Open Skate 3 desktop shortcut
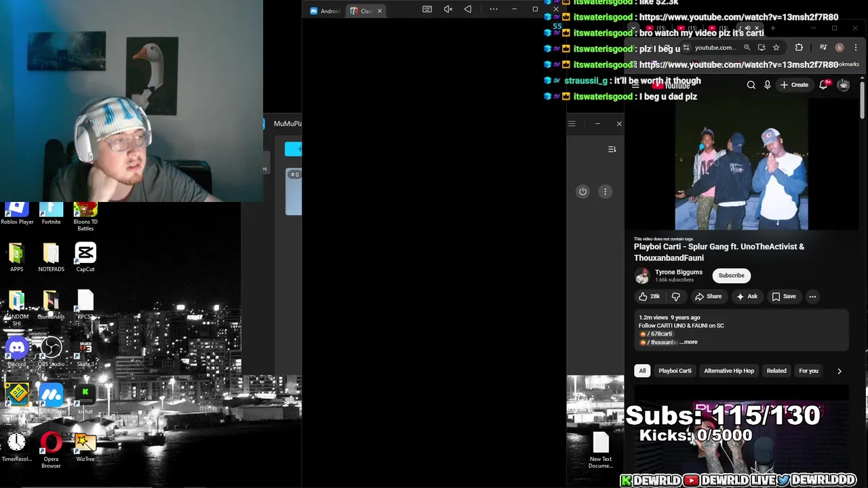Image resolution: width=868 pixels, height=488 pixels. [x=85, y=352]
